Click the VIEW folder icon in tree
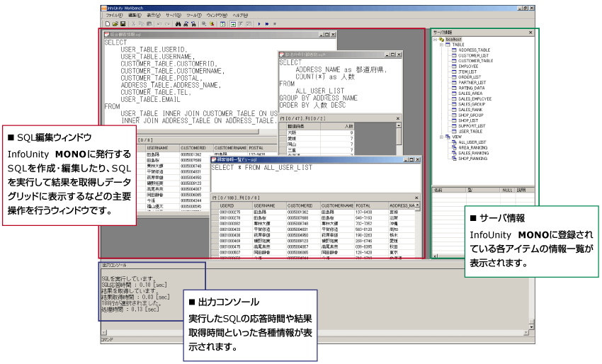 tap(448, 137)
